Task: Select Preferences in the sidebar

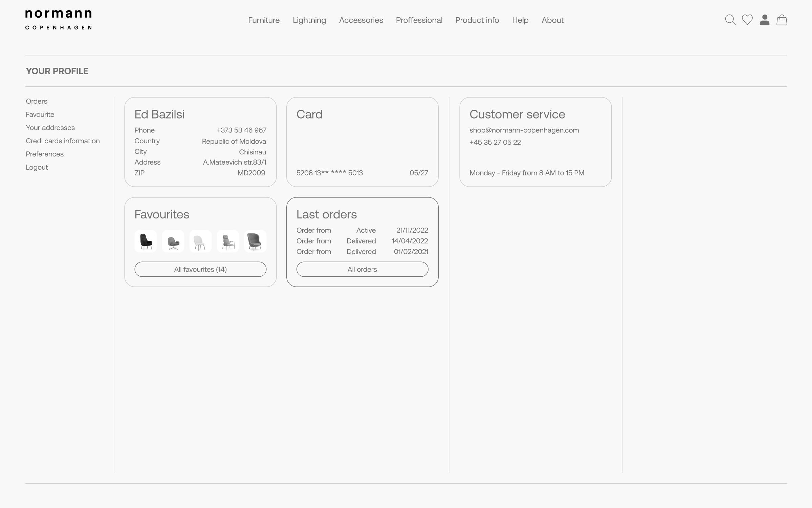Action: (x=44, y=154)
